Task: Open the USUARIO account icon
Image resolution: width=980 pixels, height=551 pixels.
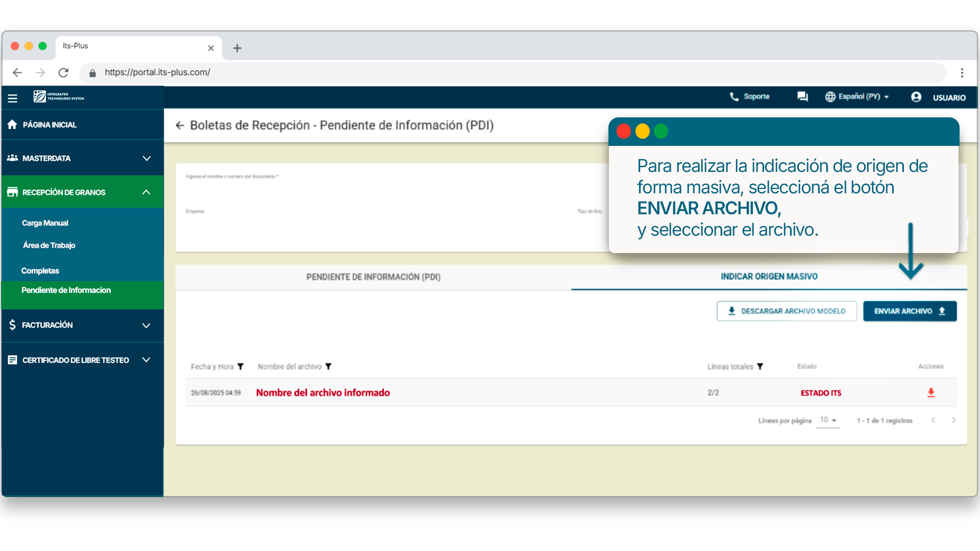Action: 916,97
